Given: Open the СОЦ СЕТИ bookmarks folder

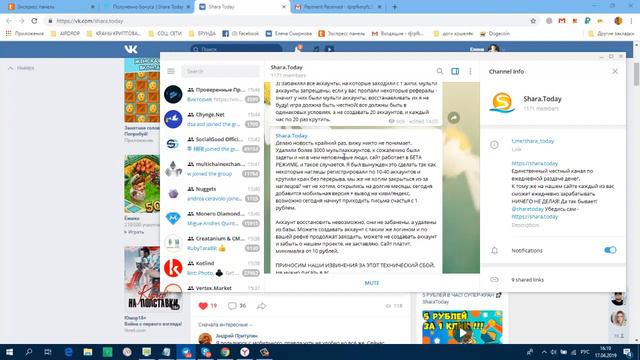Looking at the screenshot, I should pyautogui.click(x=165, y=34).
